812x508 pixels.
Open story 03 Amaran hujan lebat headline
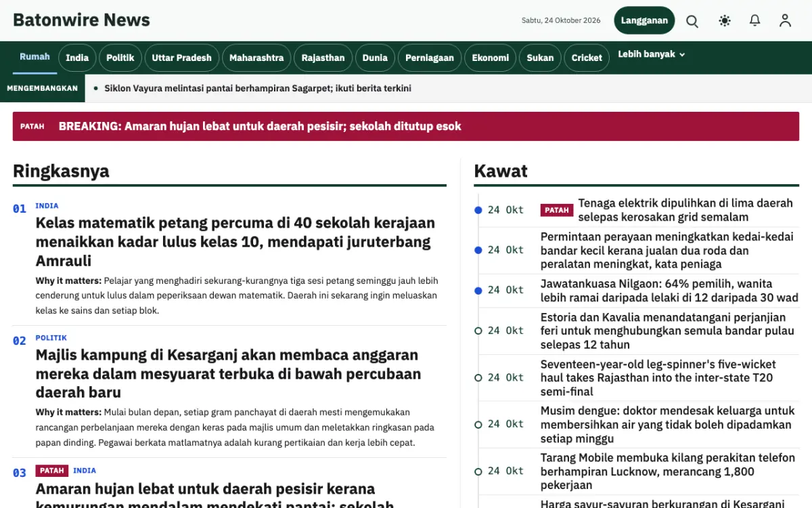click(x=215, y=498)
